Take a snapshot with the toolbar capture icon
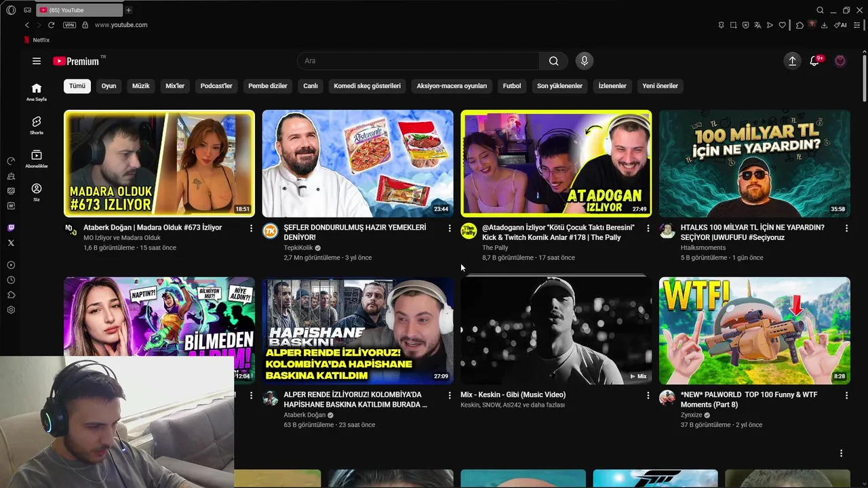Viewport: 868px width, 488px height. pos(733,25)
